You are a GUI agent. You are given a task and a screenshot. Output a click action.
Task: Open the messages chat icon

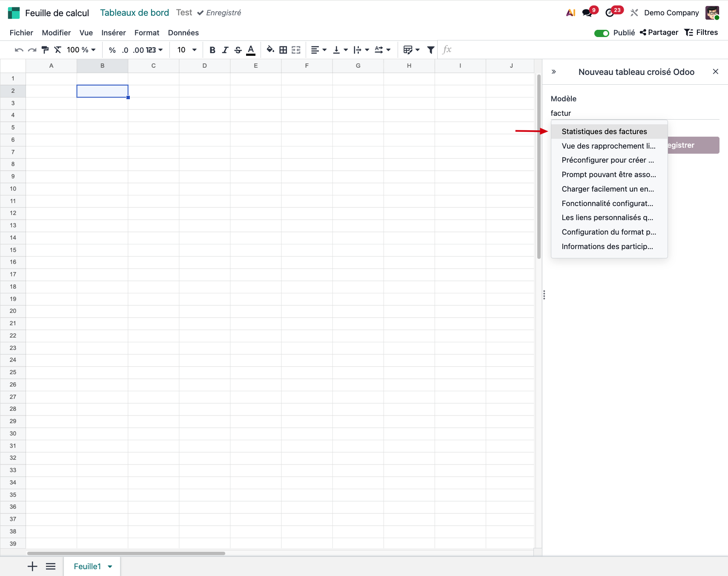587,13
